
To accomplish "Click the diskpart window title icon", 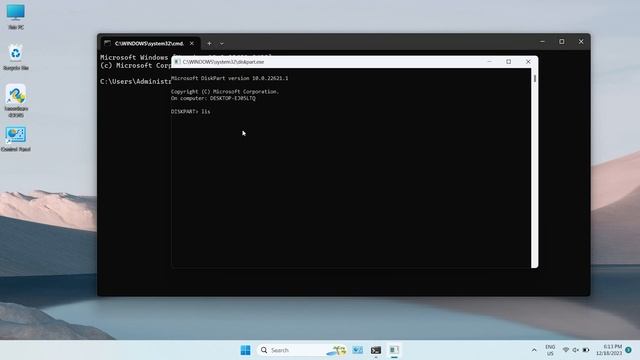I will pos(177,62).
